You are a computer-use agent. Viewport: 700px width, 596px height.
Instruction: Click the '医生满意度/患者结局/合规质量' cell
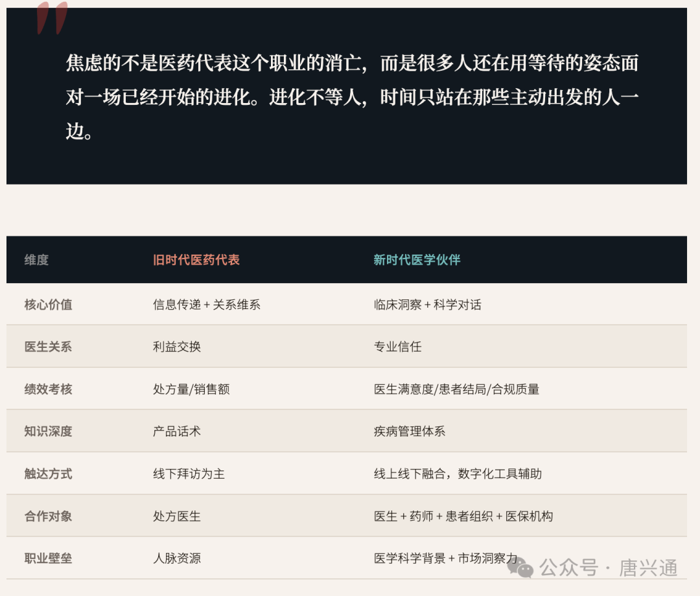[457, 389]
